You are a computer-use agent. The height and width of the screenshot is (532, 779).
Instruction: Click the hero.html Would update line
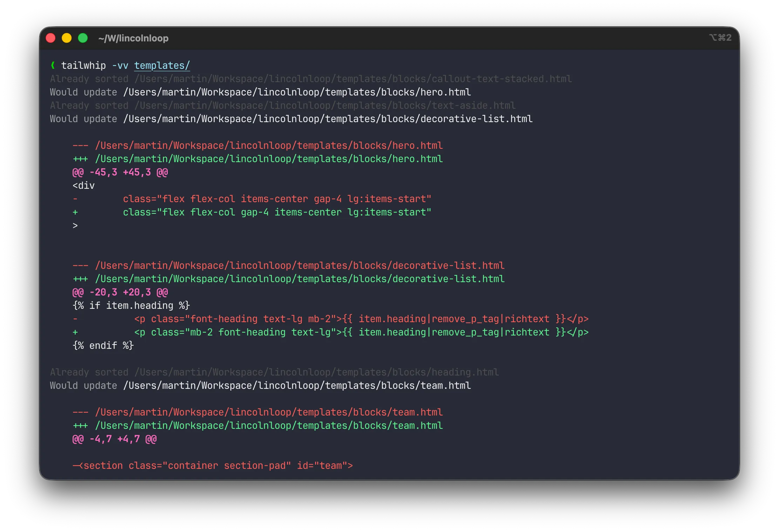260,92
